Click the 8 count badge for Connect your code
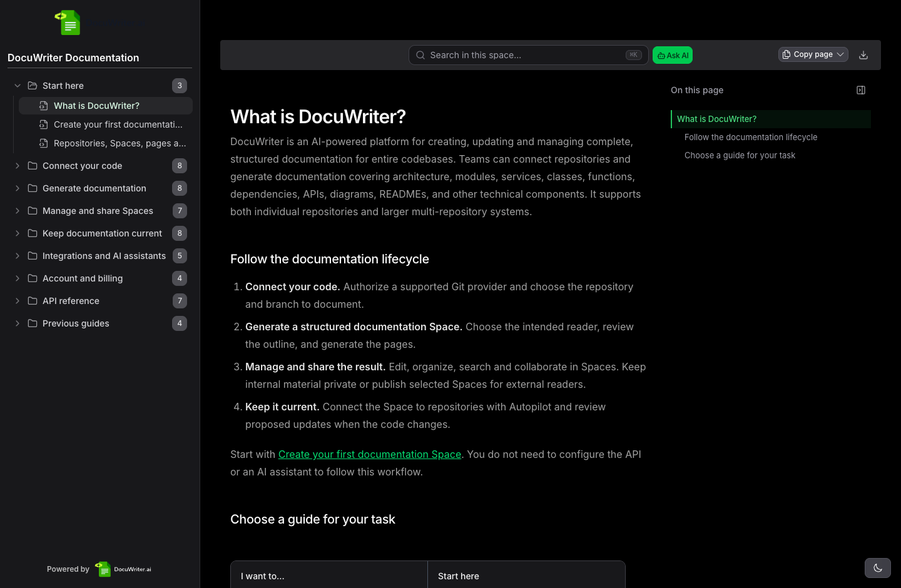901x588 pixels. click(180, 166)
